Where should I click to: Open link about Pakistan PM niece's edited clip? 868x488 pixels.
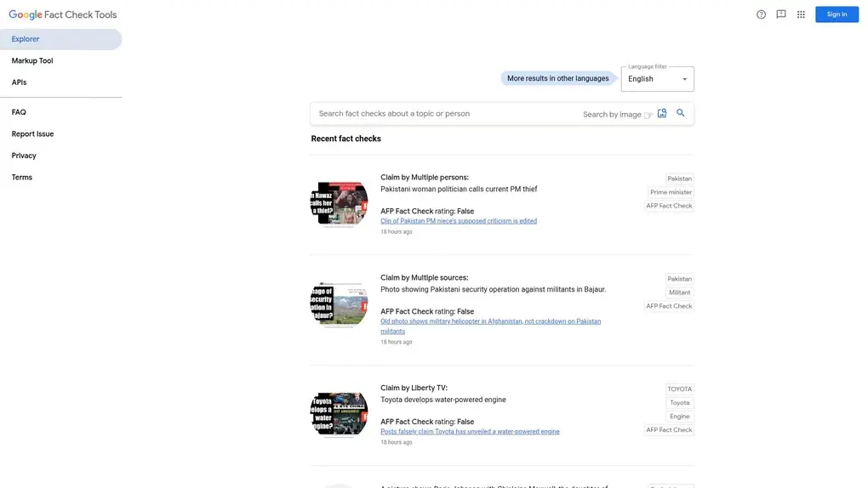pos(459,221)
